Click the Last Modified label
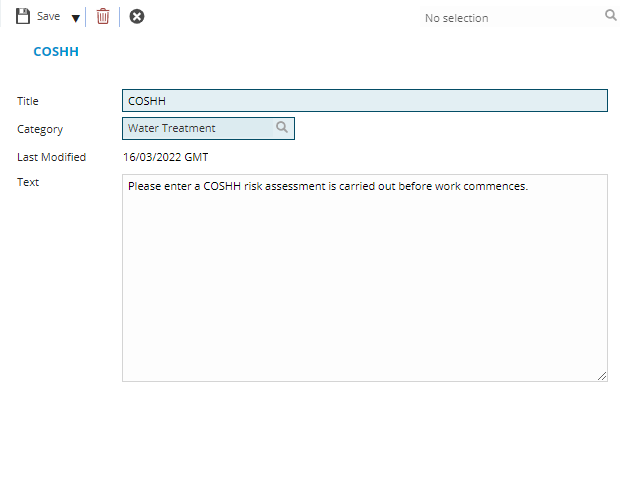The width and height of the screenshot is (626, 481). [52, 157]
